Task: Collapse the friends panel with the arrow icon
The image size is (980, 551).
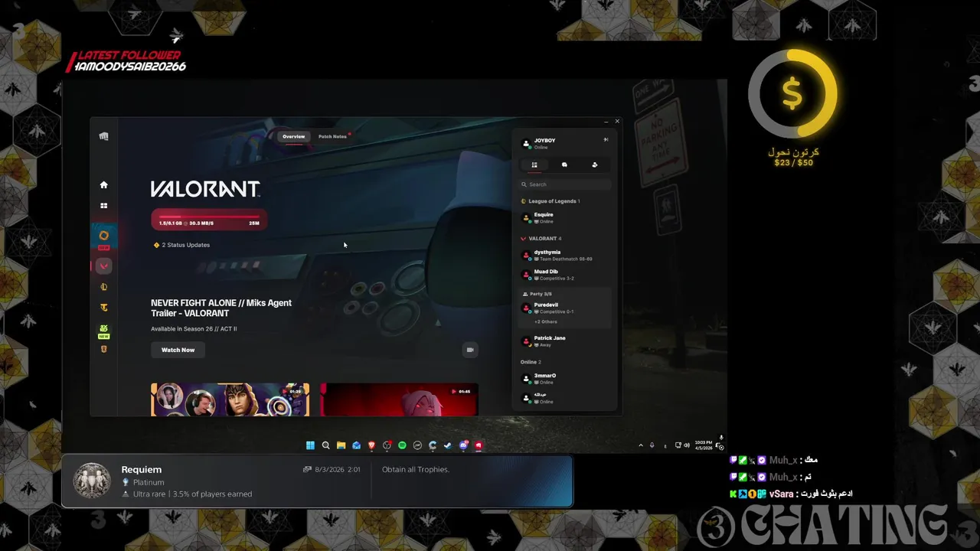Action: pos(606,139)
